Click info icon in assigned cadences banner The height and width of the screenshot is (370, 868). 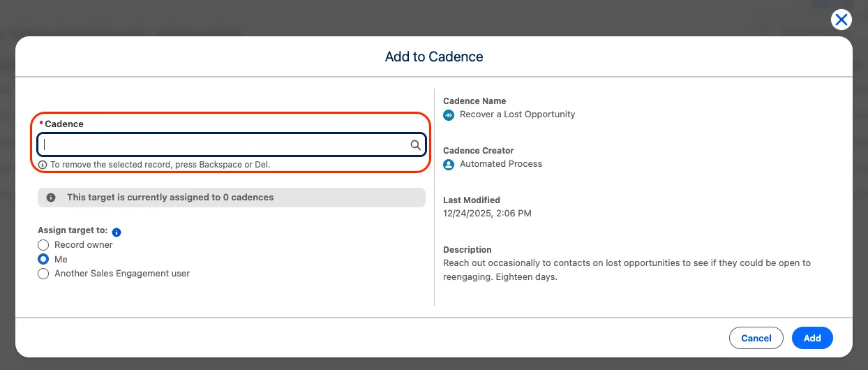[51, 198]
